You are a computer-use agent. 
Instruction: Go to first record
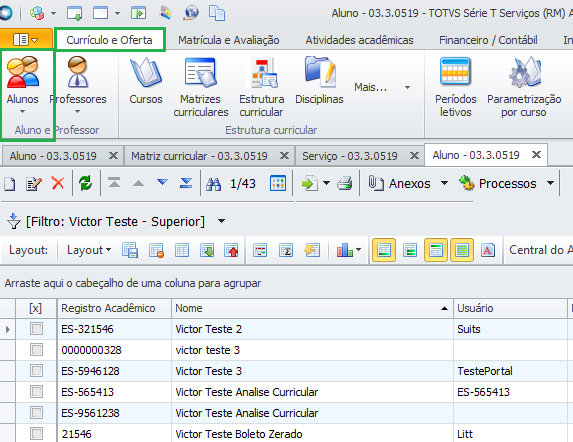pyautogui.click(x=114, y=182)
